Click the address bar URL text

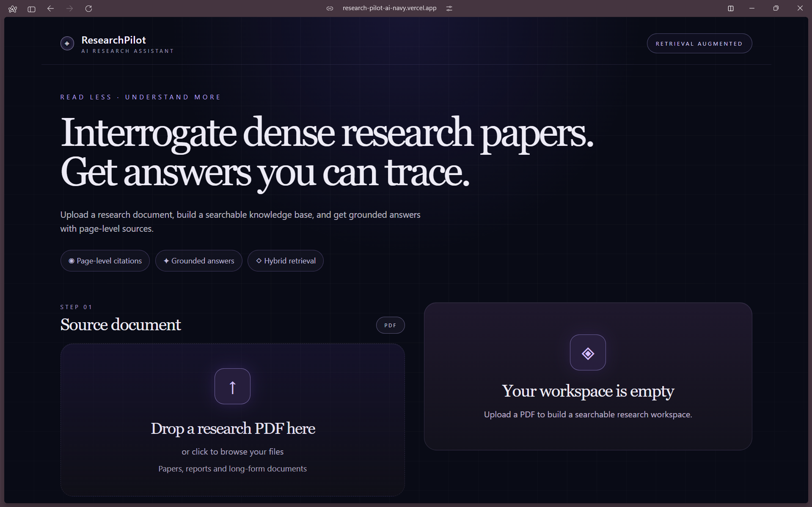pyautogui.click(x=389, y=8)
